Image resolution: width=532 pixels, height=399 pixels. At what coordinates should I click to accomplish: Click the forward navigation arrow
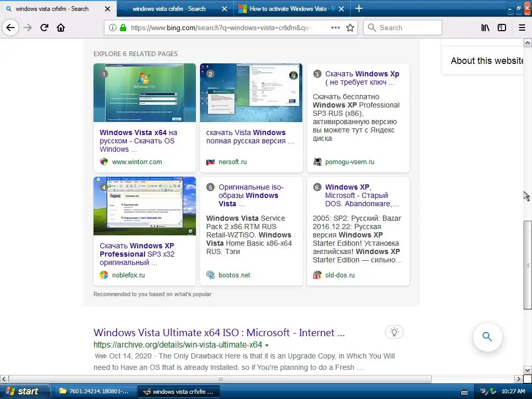[x=28, y=28]
